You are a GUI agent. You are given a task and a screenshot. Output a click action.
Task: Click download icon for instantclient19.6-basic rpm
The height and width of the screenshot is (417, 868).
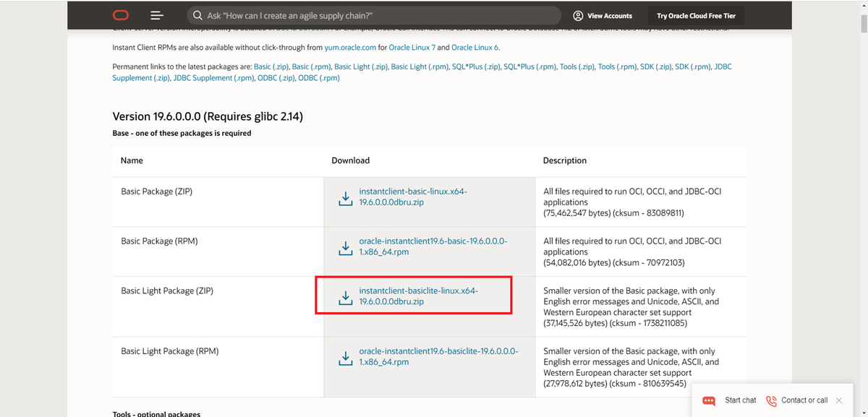(x=345, y=247)
